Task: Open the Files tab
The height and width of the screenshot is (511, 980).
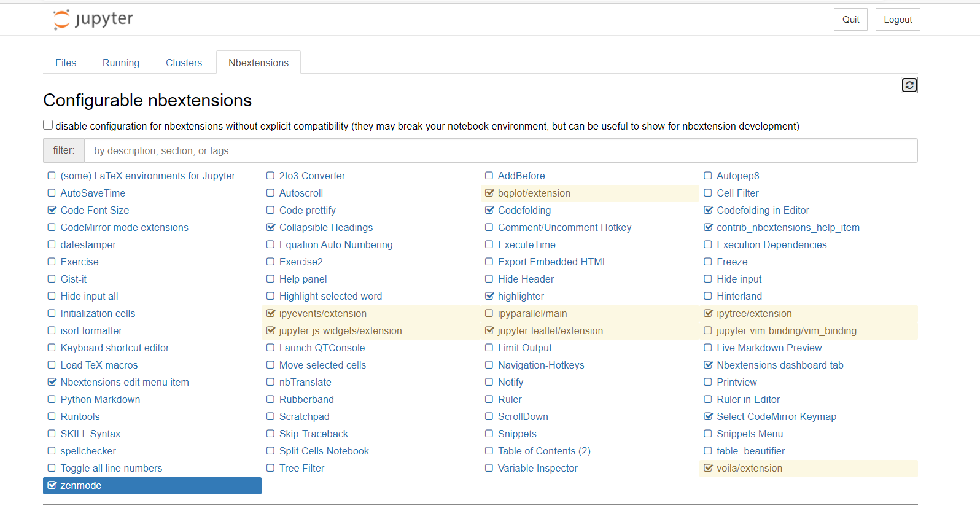Action: 66,62
